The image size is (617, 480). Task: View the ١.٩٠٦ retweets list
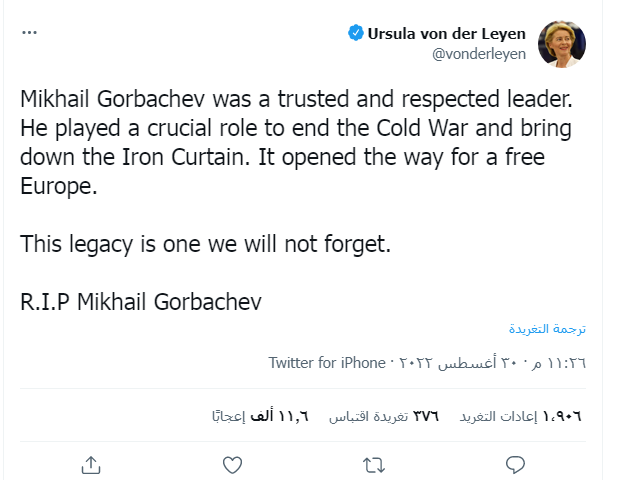520,415
